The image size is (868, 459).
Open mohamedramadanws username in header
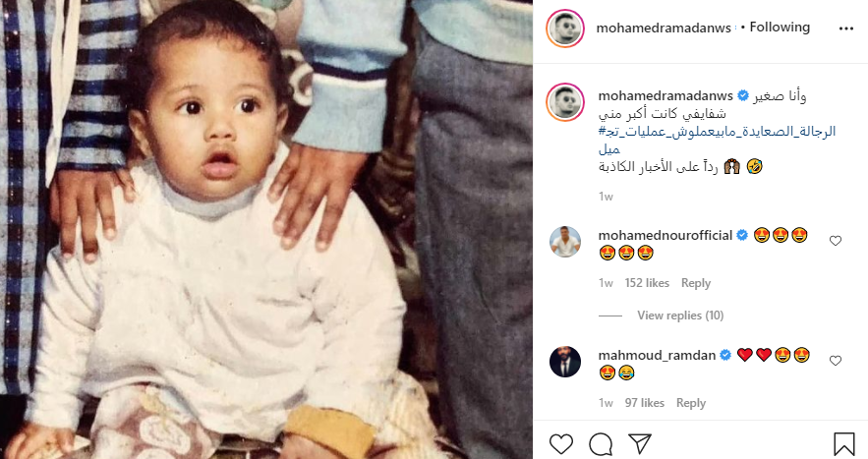[664, 28]
